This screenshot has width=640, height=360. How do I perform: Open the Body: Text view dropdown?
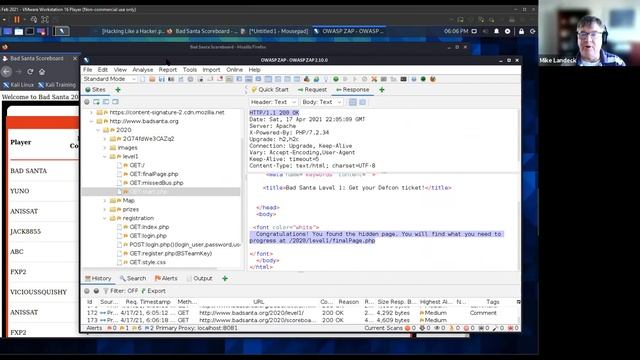[321, 102]
